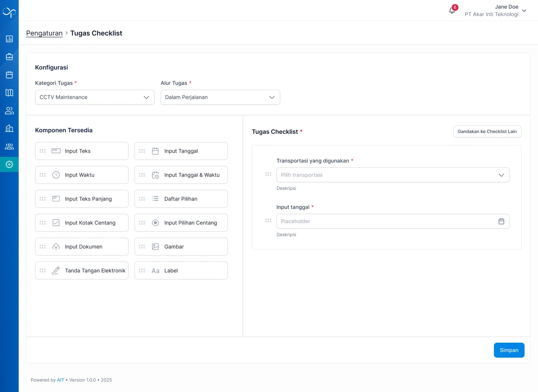Screen dimensions: 538x392
Task: Click the Input Dokumen upload icon
Action: coord(56,247)
